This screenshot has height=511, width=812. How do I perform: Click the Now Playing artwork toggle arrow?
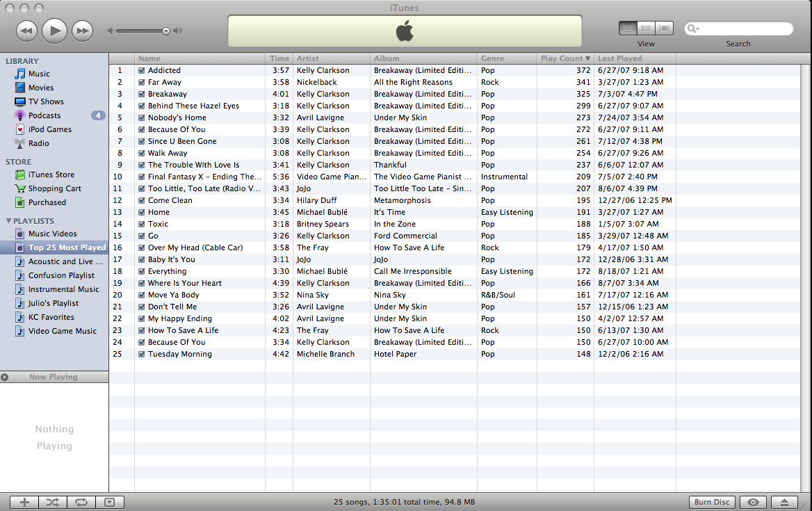pos(5,377)
